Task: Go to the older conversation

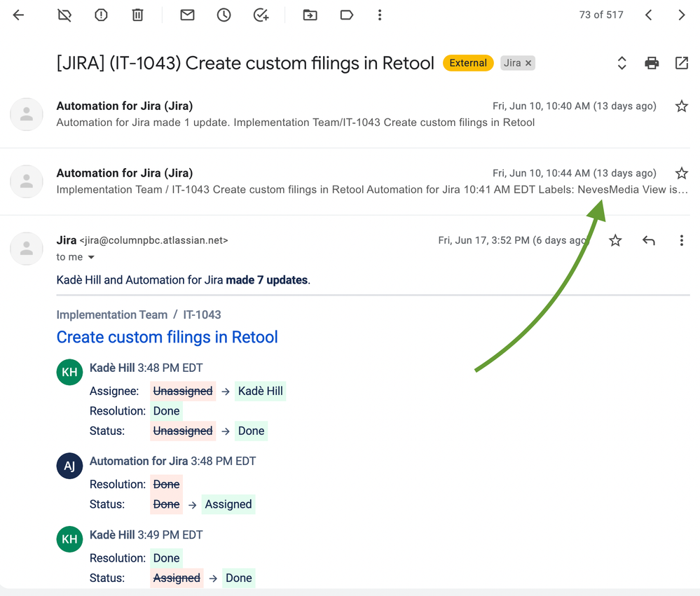Action: pos(682,15)
